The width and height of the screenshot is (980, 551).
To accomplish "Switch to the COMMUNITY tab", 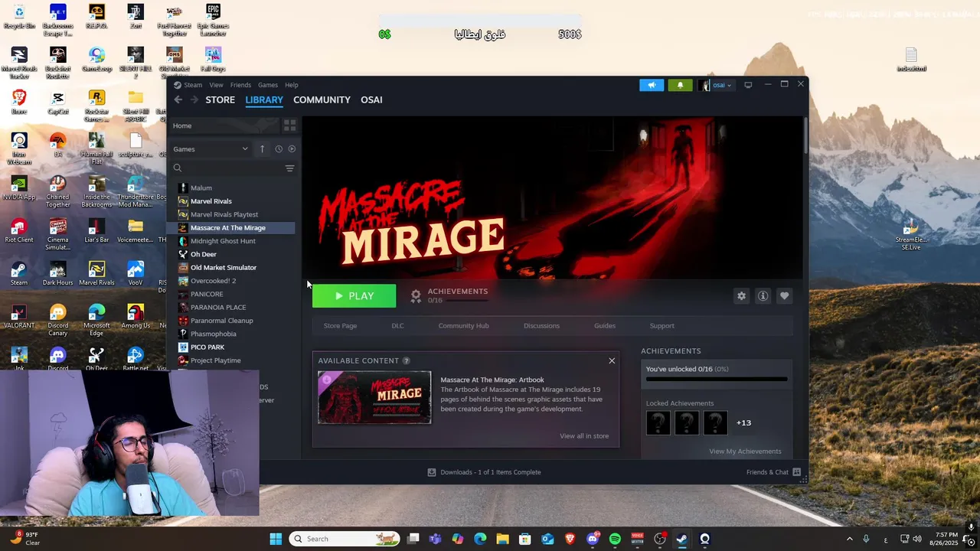I will tap(322, 99).
